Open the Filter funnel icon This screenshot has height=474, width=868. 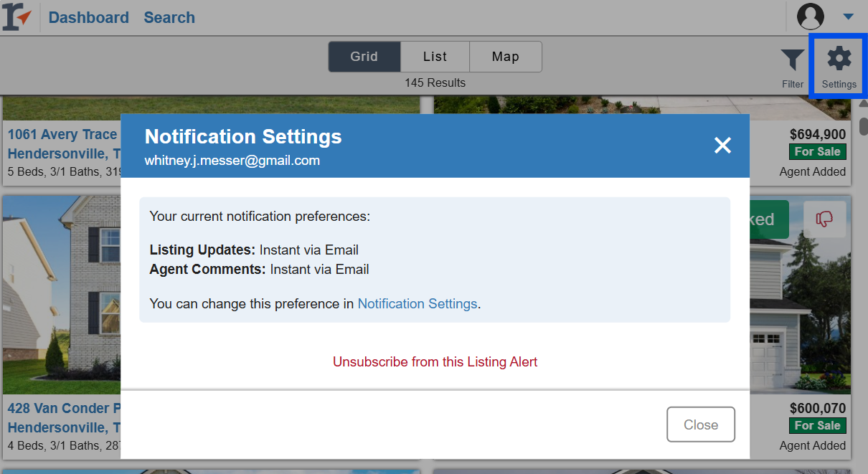[793, 61]
